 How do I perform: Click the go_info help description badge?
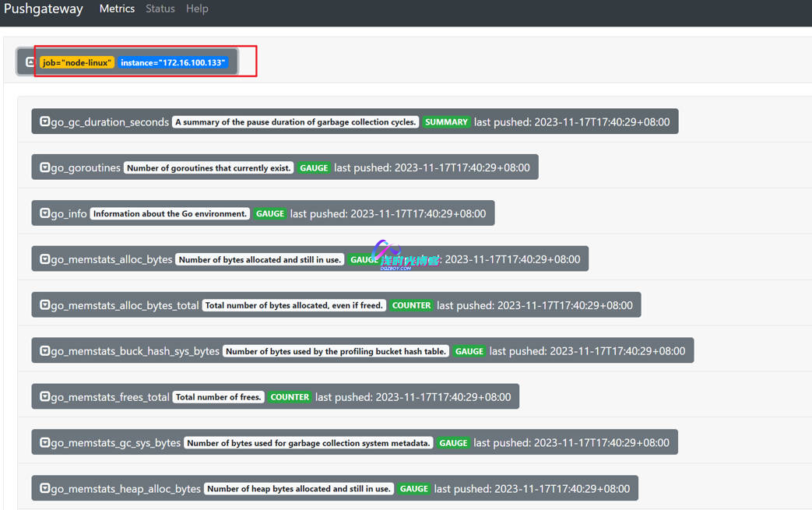(x=170, y=213)
